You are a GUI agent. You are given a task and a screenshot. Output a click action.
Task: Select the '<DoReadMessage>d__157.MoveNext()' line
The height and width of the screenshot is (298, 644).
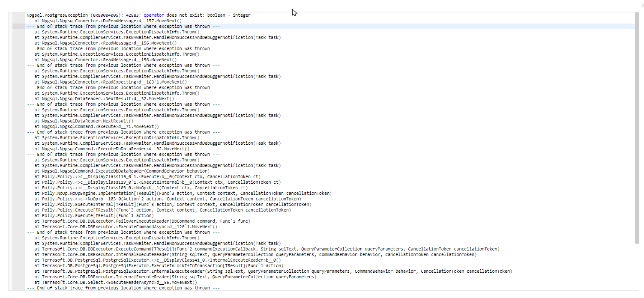click(x=108, y=21)
